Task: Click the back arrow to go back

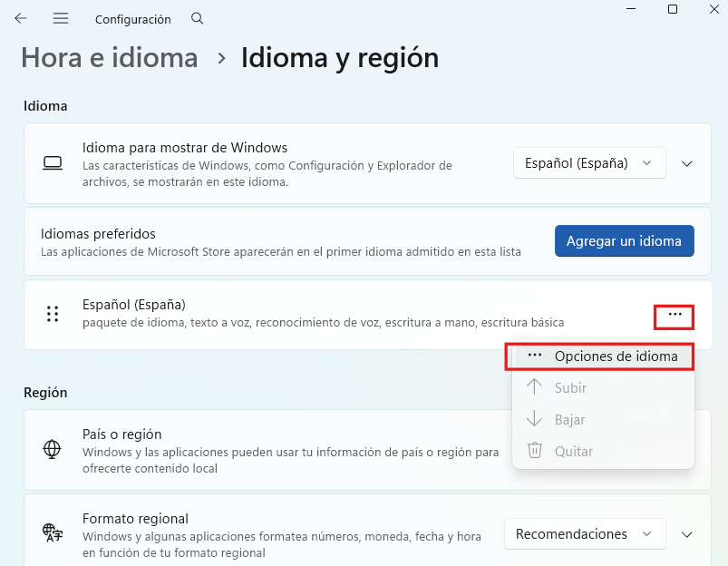Action: coord(20,18)
